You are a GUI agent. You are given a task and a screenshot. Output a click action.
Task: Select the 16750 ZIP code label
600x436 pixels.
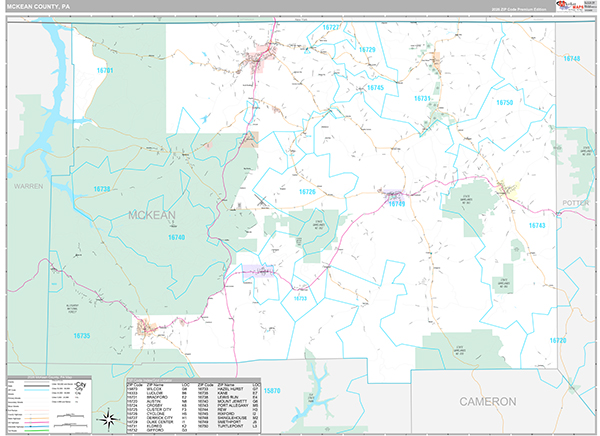click(504, 102)
